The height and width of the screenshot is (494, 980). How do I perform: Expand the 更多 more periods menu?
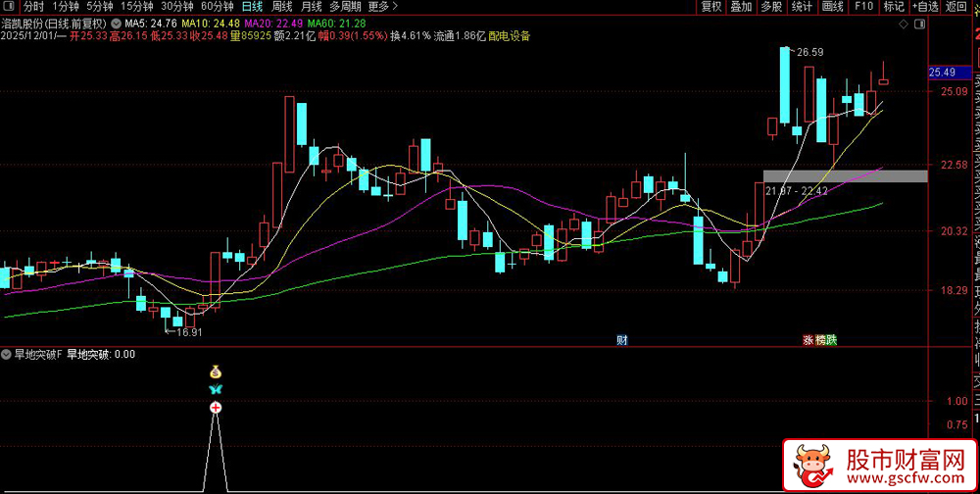[382, 7]
